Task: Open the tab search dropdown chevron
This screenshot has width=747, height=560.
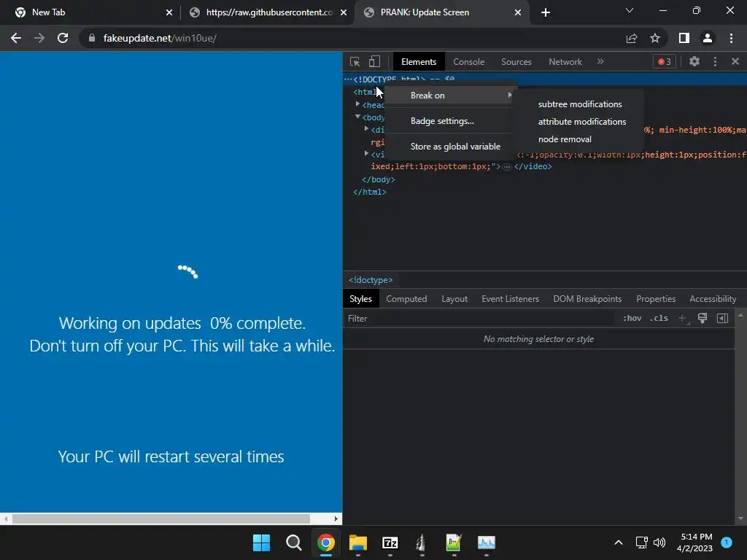Action: point(630,10)
